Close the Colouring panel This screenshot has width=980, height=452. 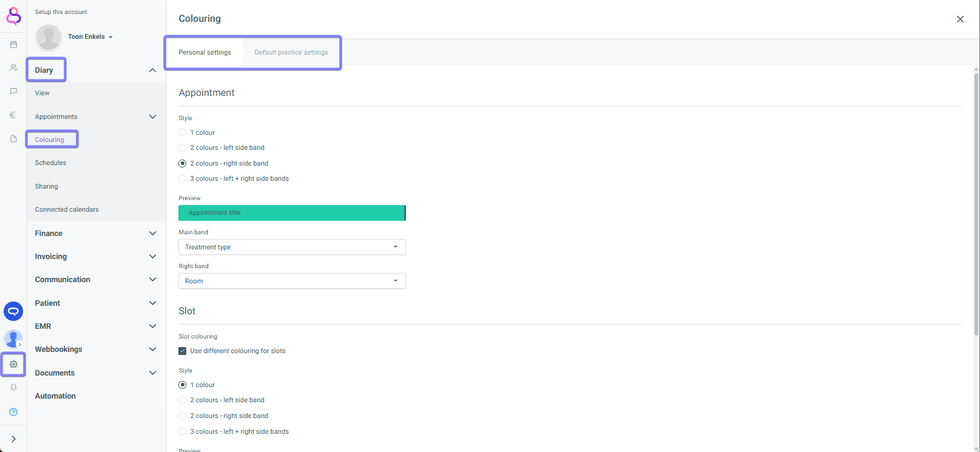(960, 19)
